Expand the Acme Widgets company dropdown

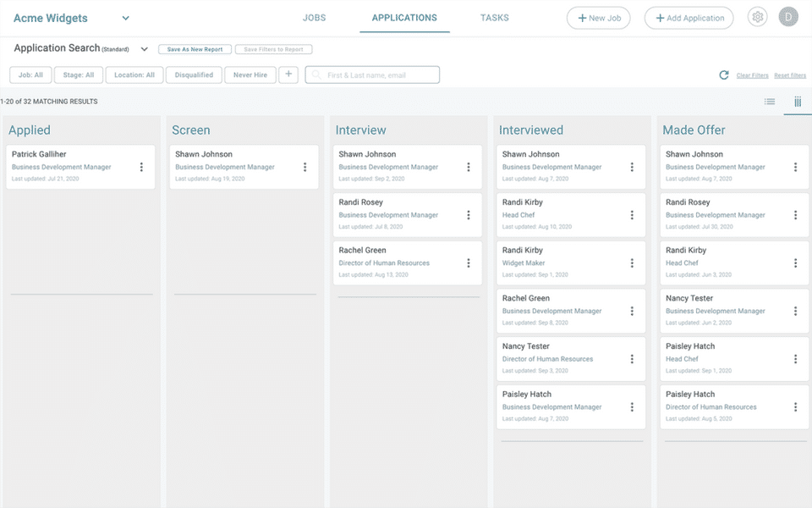125,18
